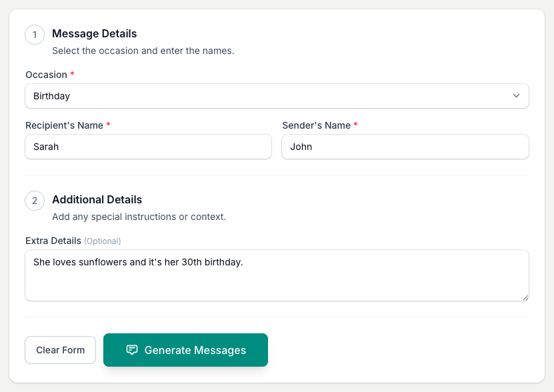Click the "Extra Details" label

pyautogui.click(x=53, y=241)
